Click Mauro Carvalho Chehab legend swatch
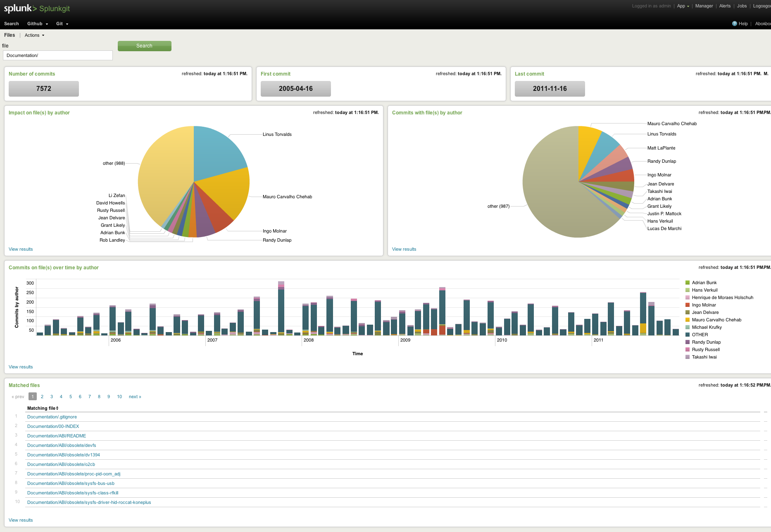 click(688, 320)
